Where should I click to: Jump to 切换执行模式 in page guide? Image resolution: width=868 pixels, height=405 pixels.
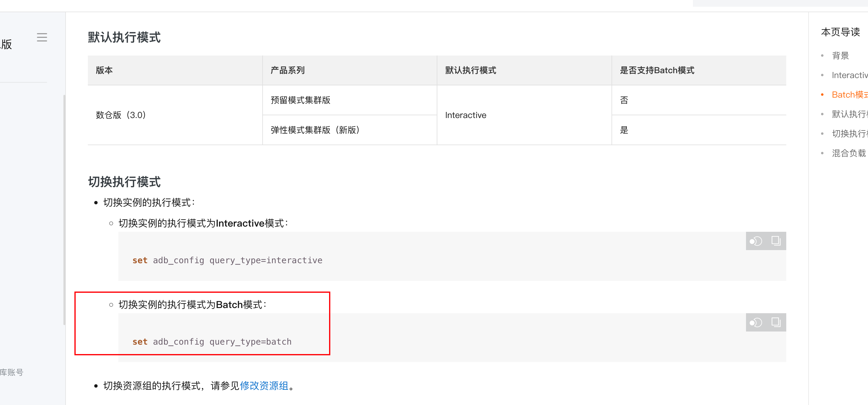coord(849,134)
